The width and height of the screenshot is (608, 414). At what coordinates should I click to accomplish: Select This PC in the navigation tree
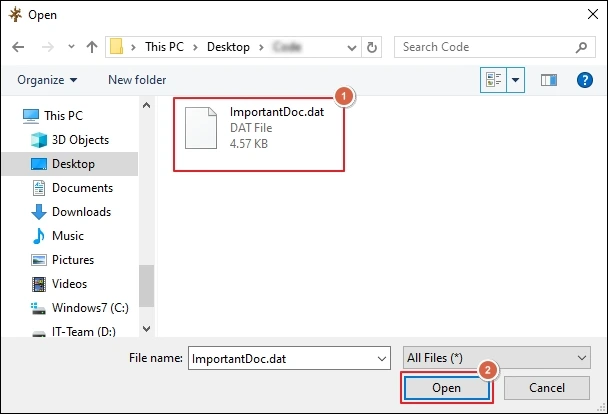click(63, 116)
